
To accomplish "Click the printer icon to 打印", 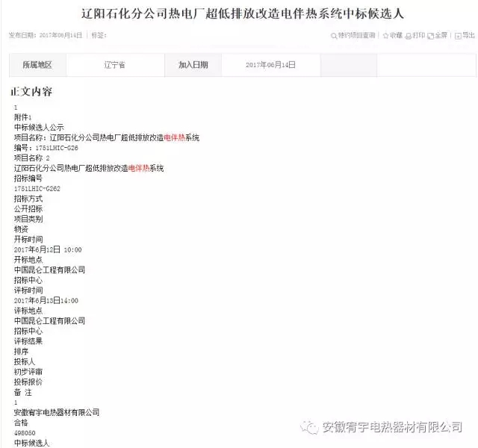I will click(x=409, y=36).
